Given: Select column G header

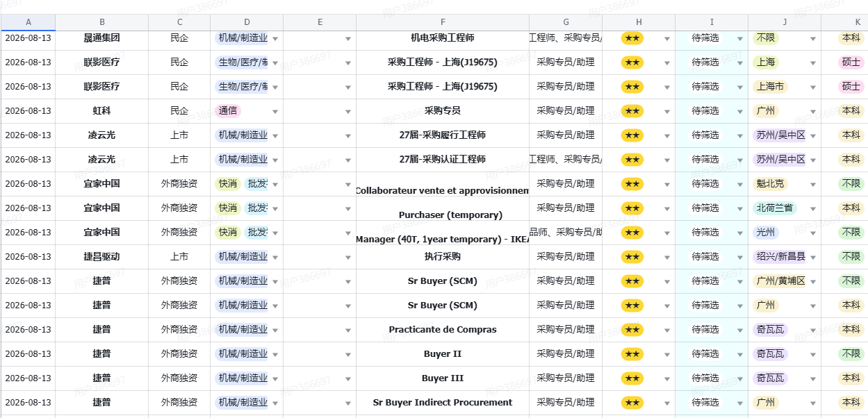Looking at the screenshot, I should (566, 22).
